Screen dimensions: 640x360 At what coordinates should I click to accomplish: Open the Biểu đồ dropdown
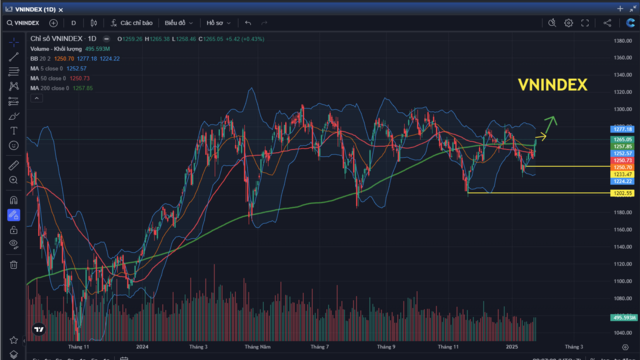pyautogui.click(x=179, y=23)
